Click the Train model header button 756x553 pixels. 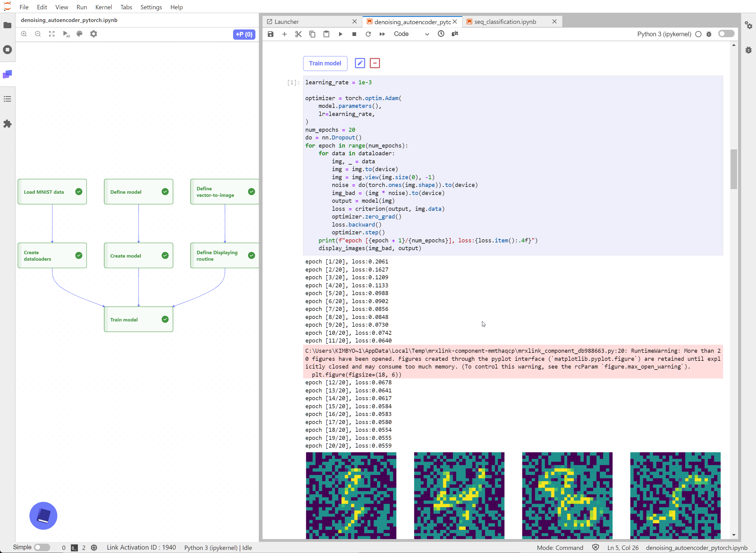[325, 63]
